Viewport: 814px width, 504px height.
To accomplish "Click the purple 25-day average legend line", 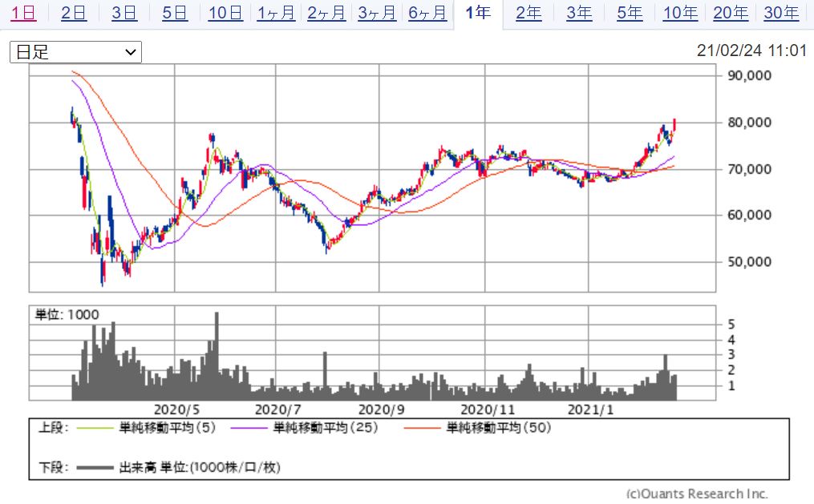I will pos(249,429).
